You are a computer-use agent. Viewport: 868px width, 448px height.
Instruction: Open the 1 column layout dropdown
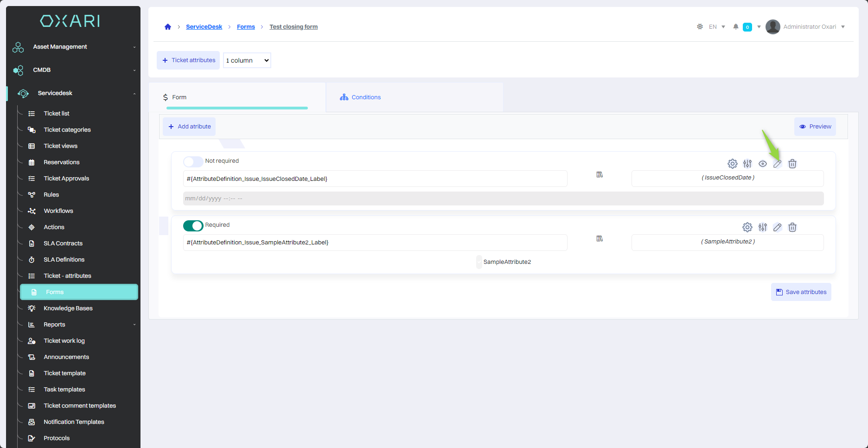pos(247,60)
